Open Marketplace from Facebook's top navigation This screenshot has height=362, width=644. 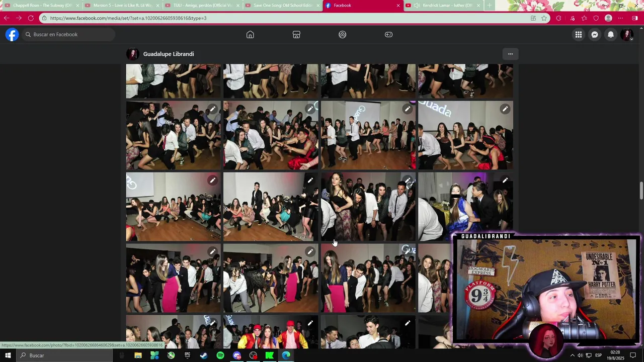[x=296, y=35]
